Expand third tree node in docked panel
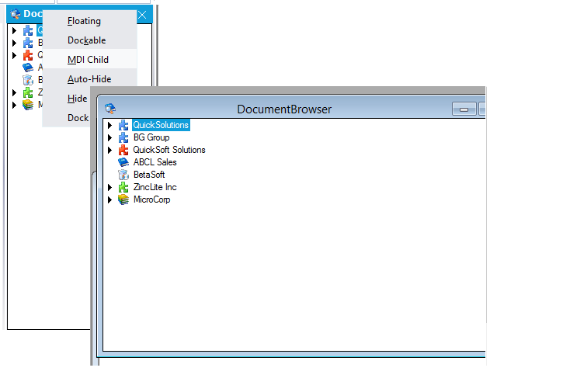563x392 pixels. 14,55
